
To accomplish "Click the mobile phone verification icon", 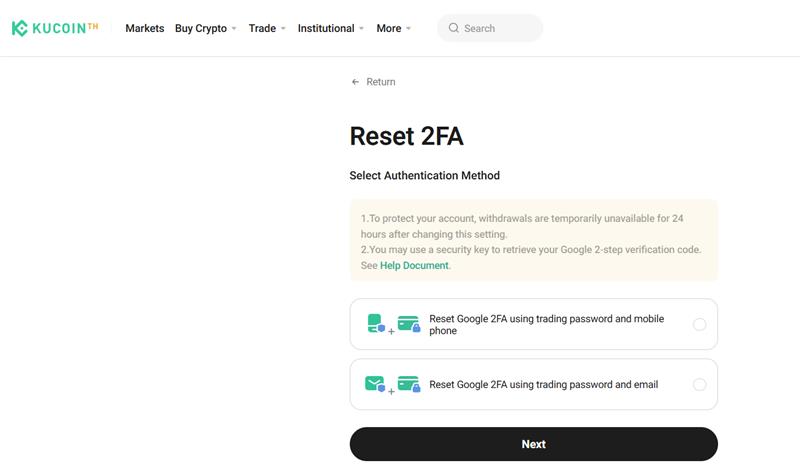I will (375, 323).
